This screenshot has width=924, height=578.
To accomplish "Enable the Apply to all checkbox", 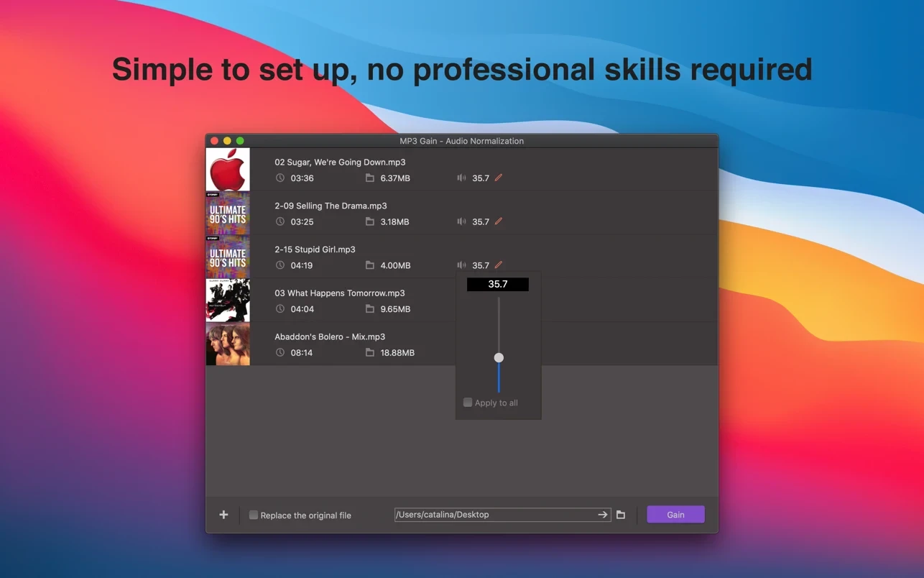I will pyautogui.click(x=468, y=403).
